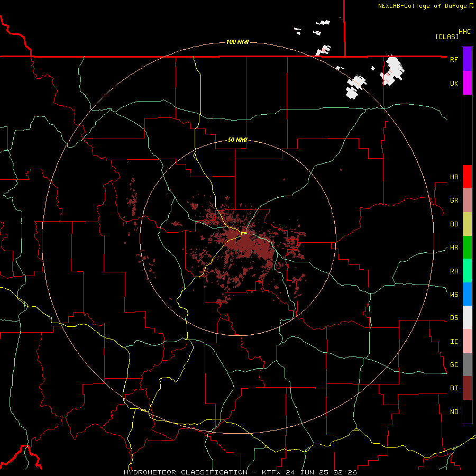The width and height of the screenshot is (476, 476).
Task: Click the WS blue legend swatch
Action: click(x=467, y=294)
